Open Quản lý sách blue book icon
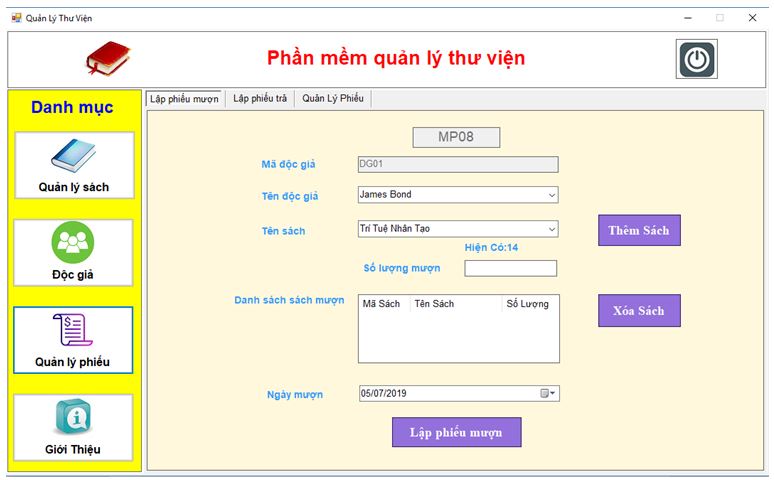This screenshot has width=774, height=480. tap(74, 155)
